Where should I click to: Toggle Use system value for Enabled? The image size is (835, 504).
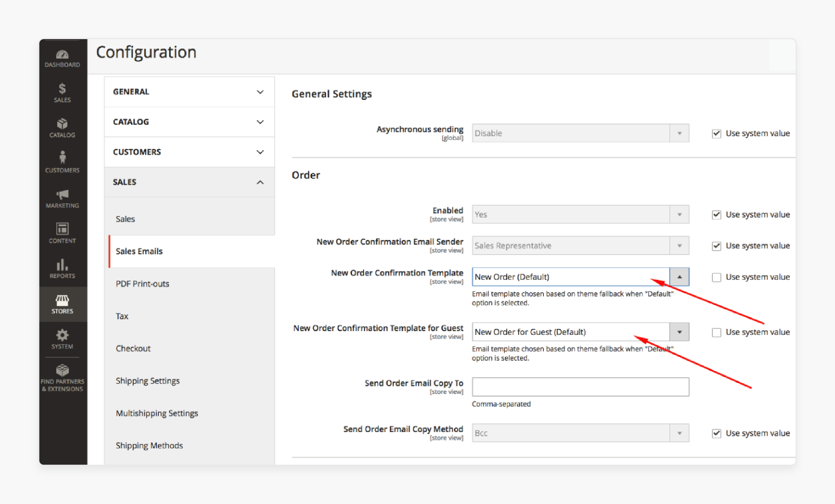point(716,215)
